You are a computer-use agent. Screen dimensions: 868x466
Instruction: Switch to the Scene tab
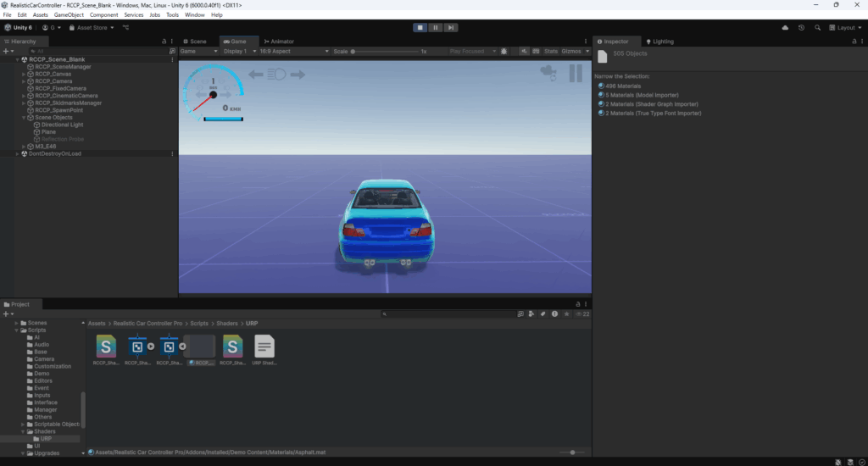tap(195, 42)
